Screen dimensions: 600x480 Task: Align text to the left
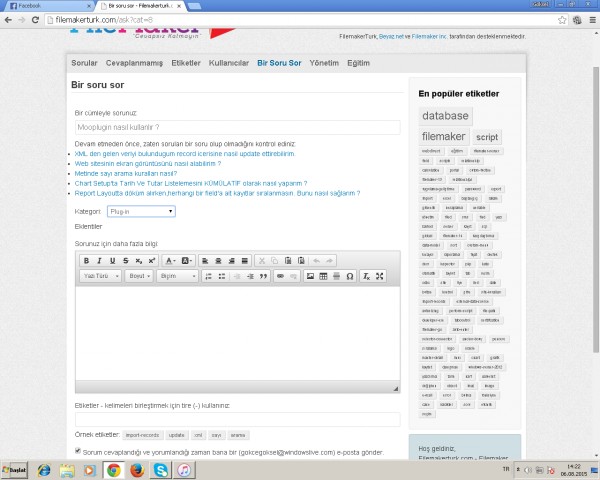(205, 261)
